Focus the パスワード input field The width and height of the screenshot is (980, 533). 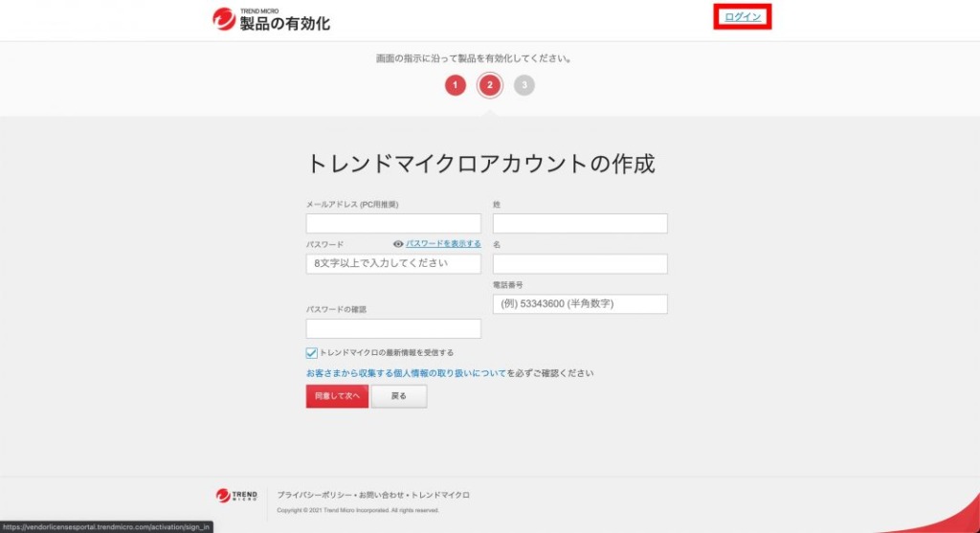click(x=393, y=264)
